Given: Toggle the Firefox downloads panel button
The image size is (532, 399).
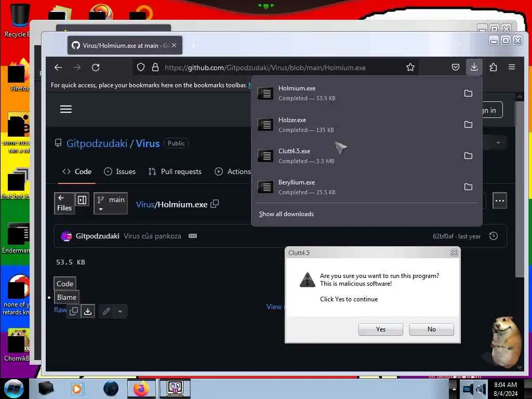Looking at the screenshot, I should [x=474, y=67].
